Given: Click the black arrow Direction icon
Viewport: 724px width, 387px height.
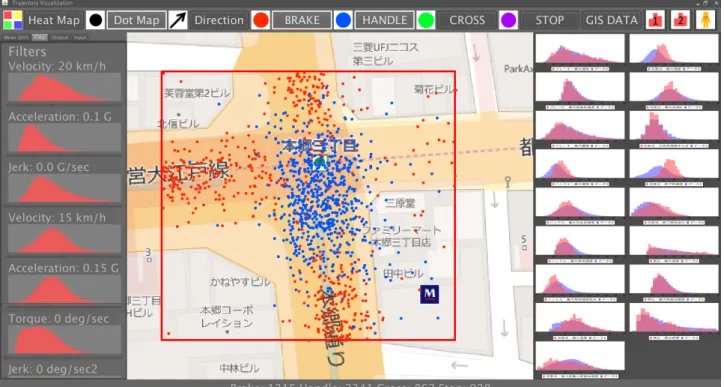Looking at the screenshot, I should coord(178,20).
